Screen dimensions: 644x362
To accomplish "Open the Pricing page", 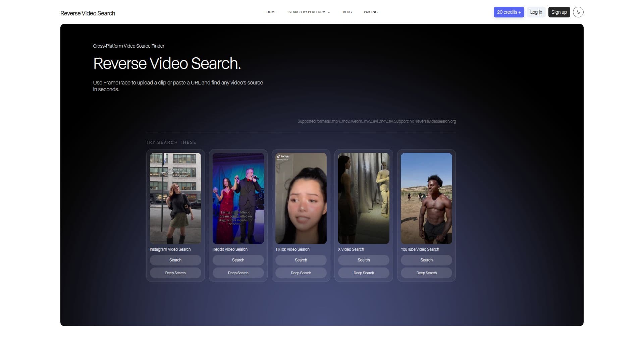I will tap(371, 12).
